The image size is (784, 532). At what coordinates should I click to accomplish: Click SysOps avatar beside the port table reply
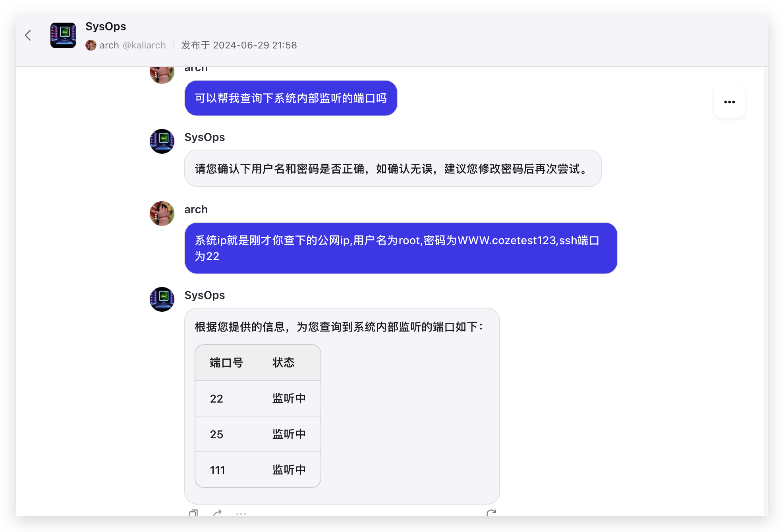(162, 299)
